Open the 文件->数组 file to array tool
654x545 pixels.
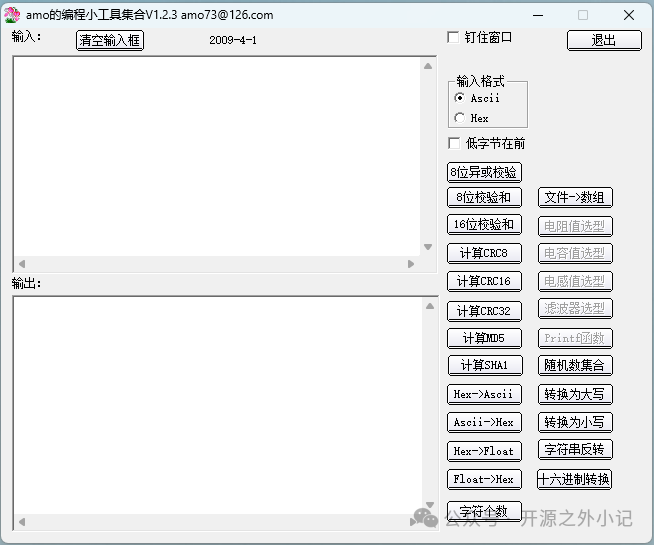pyautogui.click(x=575, y=198)
